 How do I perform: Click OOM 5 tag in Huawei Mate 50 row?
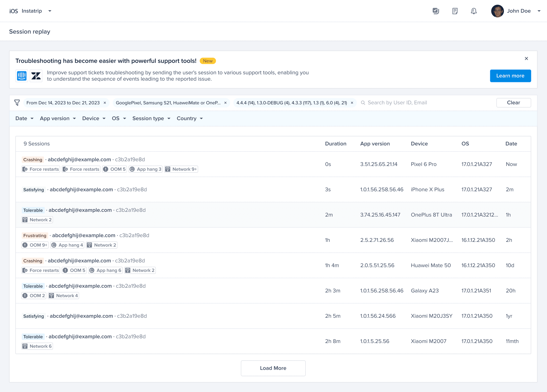pos(74,270)
